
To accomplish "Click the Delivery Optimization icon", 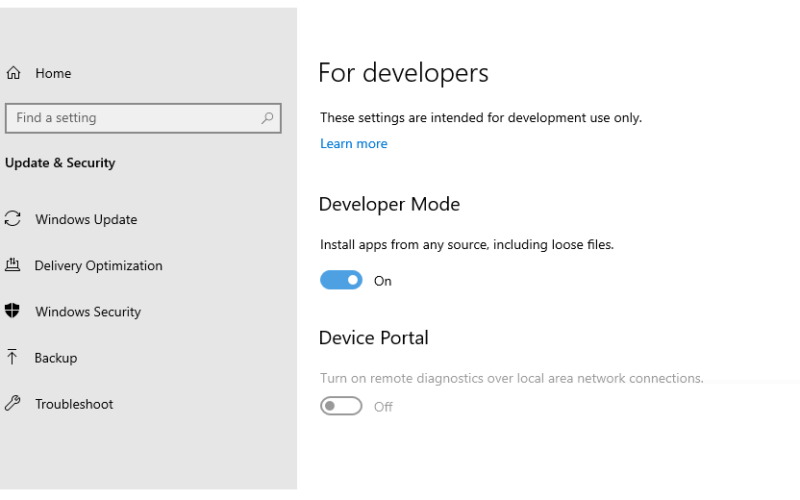I will click(12, 265).
